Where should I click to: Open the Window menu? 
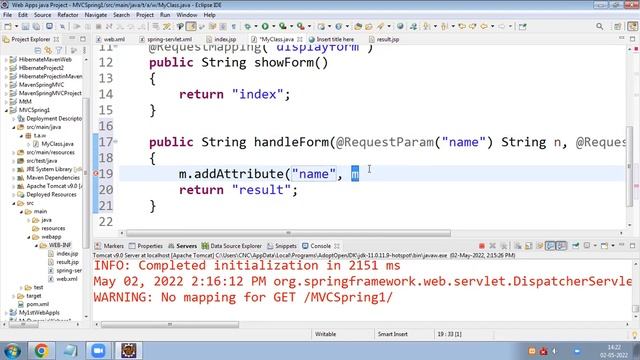pos(187,15)
